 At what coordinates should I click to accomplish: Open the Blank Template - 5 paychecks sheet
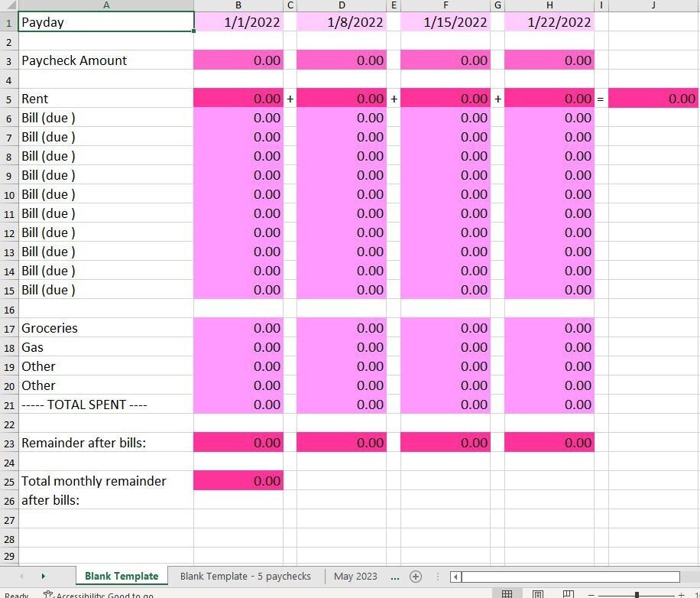[245, 576]
